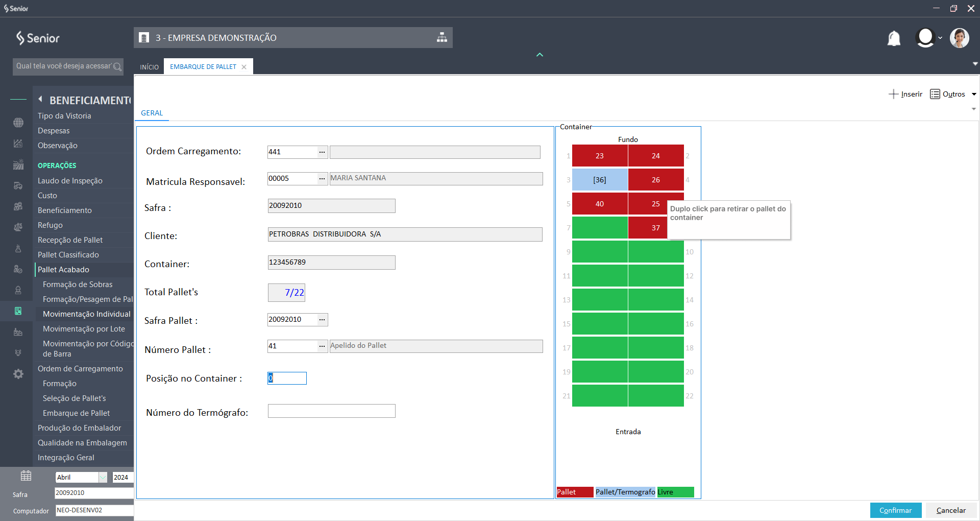Open the tractor module in the sidebar

[18, 186]
